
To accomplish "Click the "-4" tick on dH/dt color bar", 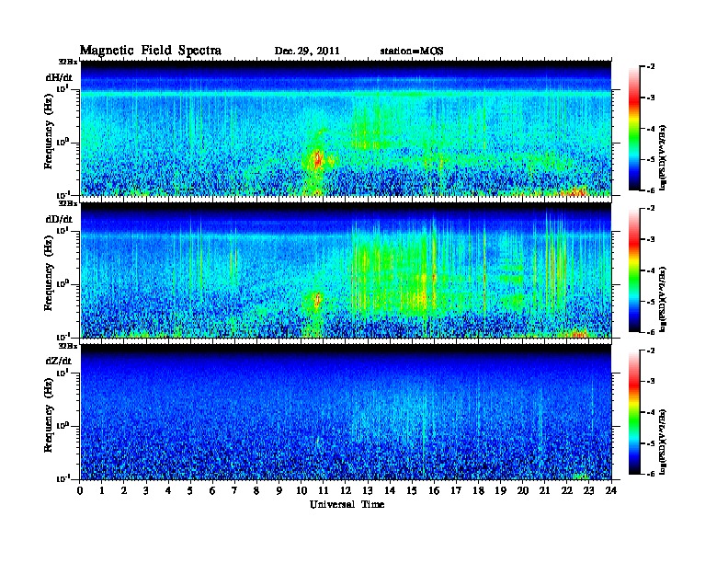I will coord(651,129).
